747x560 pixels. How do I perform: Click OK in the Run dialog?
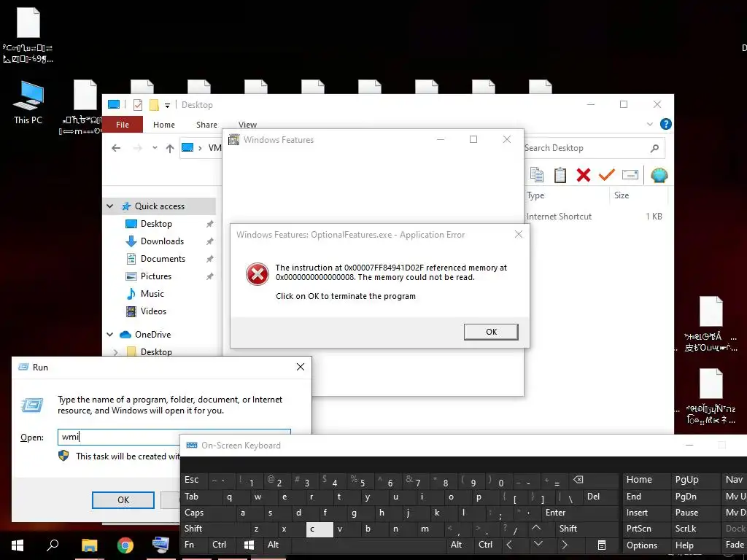[x=123, y=500]
